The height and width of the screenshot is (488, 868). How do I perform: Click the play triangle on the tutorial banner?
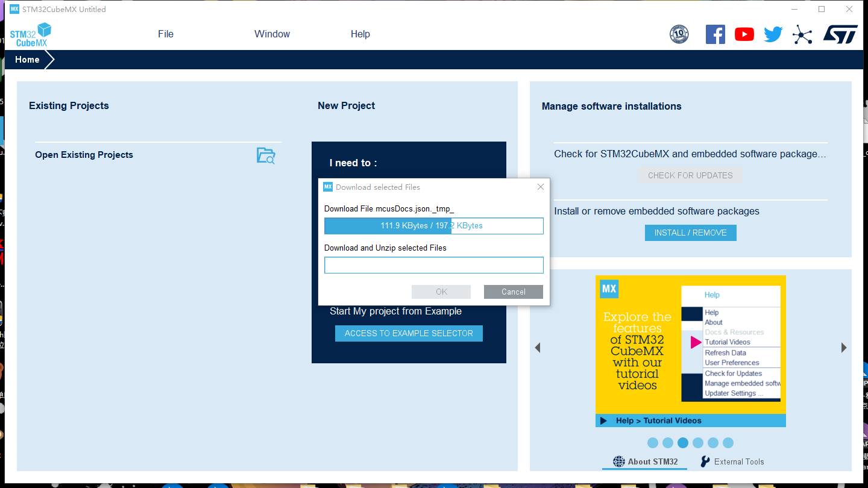point(604,421)
